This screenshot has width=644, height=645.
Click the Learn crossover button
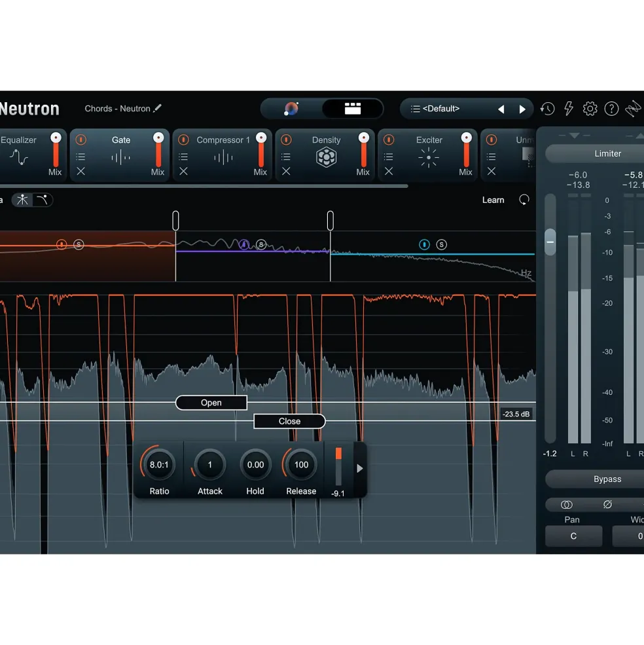click(x=493, y=200)
